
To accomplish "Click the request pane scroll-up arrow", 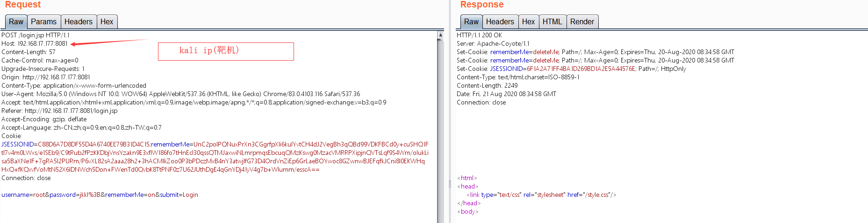I will (440, 35).
